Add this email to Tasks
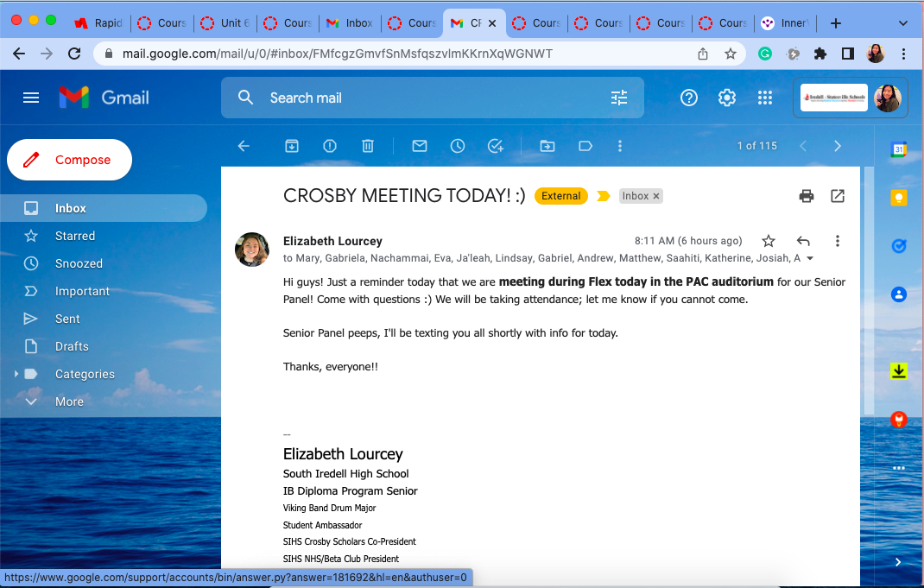924x588 pixels. (x=496, y=146)
